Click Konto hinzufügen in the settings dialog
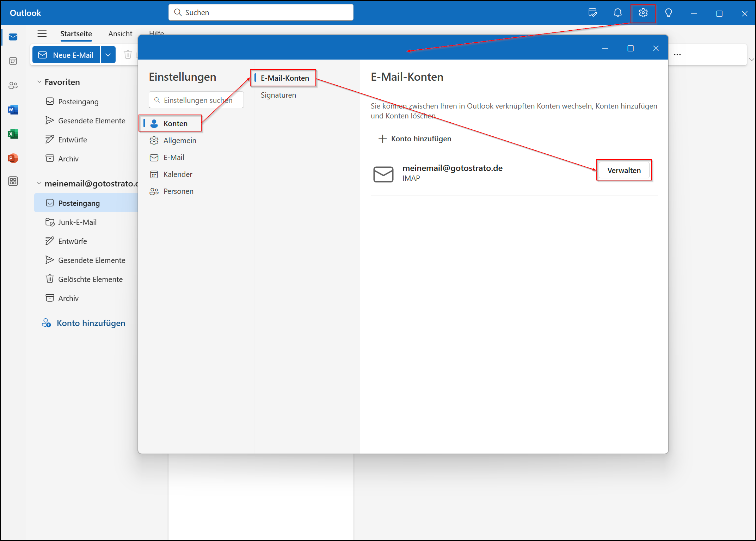The width and height of the screenshot is (756, 541). tap(421, 139)
